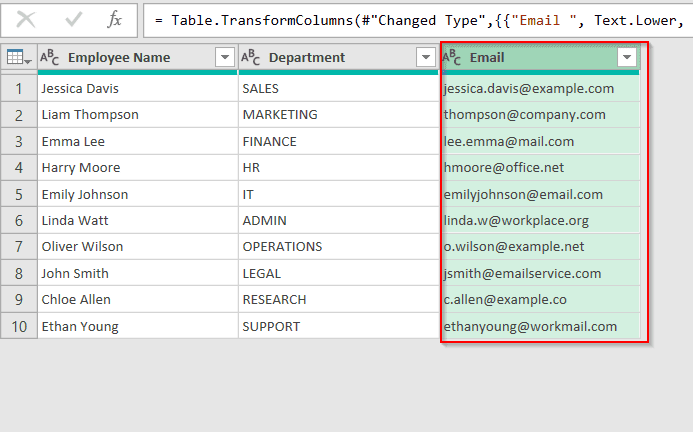Open the table menu icon in the grid corner
Viewport: 693px width, 432px height.
pyautogui.click(x=19, y=57)
